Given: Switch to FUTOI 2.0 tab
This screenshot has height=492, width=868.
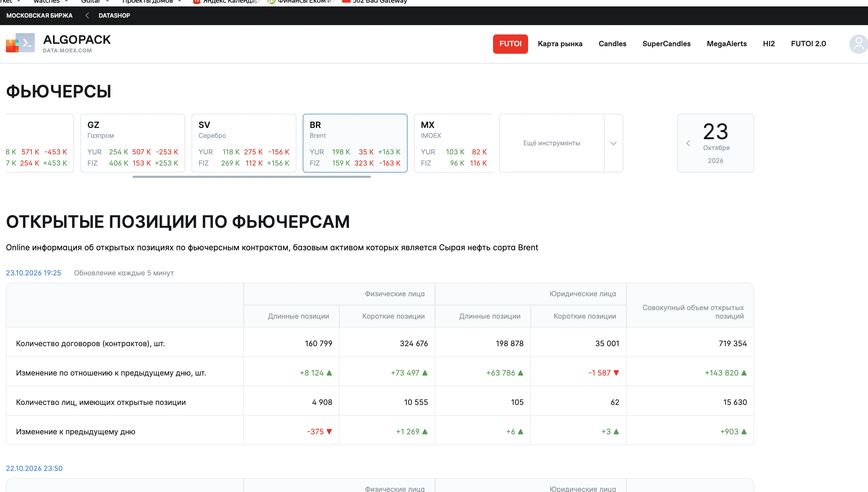Looking at the screenshot, I should [x=808, y=44].
